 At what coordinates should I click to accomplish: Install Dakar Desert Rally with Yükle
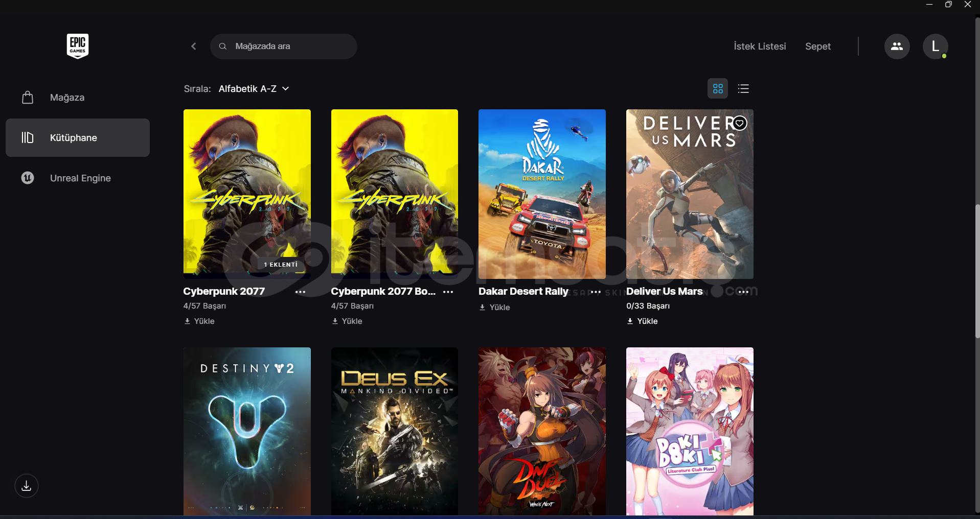[x=495, y=308]
